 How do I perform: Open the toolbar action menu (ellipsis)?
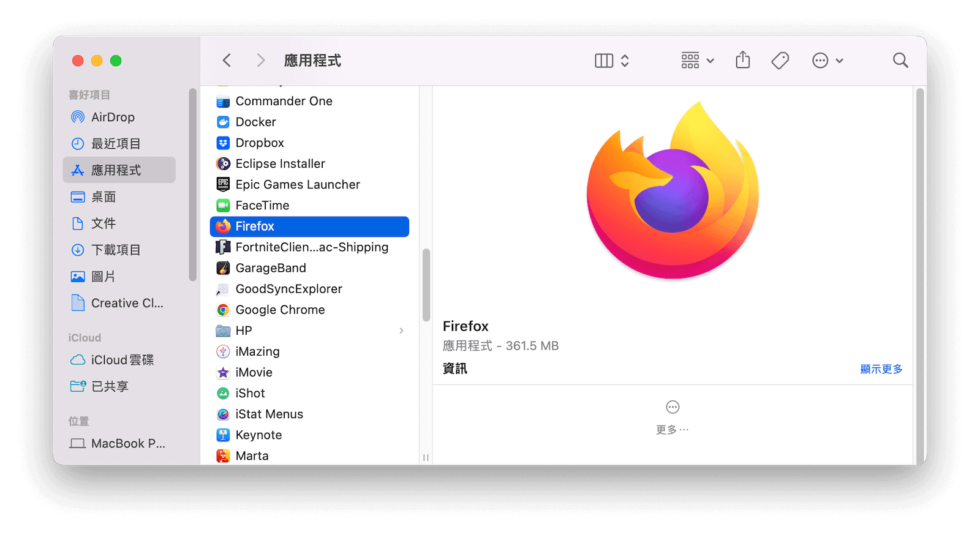[827, 60]
